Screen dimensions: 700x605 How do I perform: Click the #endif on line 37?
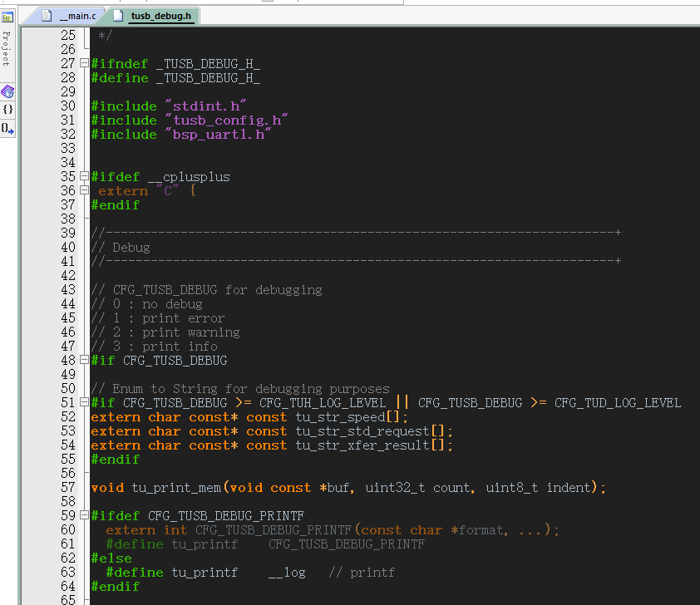coord(116,205)
